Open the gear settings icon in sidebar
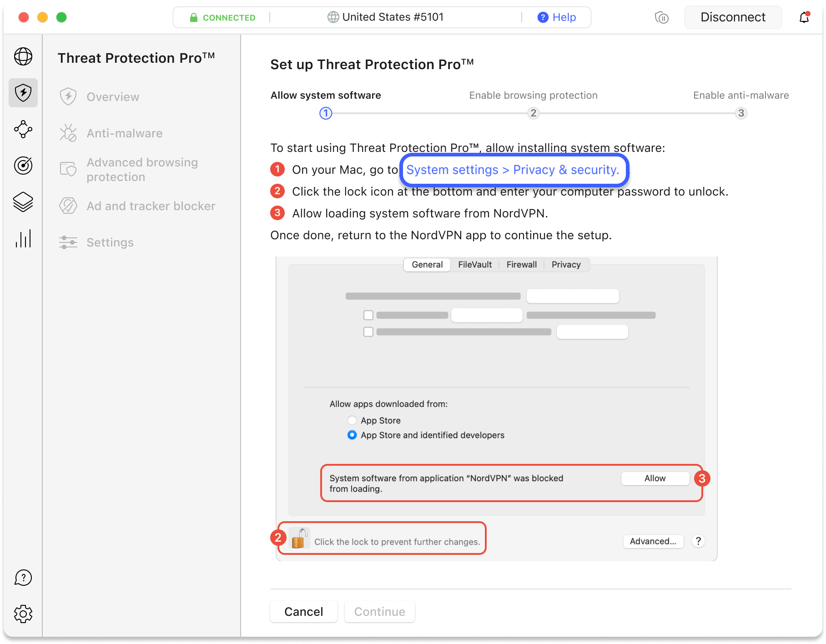The image size is (826, 644). (23, 614)
